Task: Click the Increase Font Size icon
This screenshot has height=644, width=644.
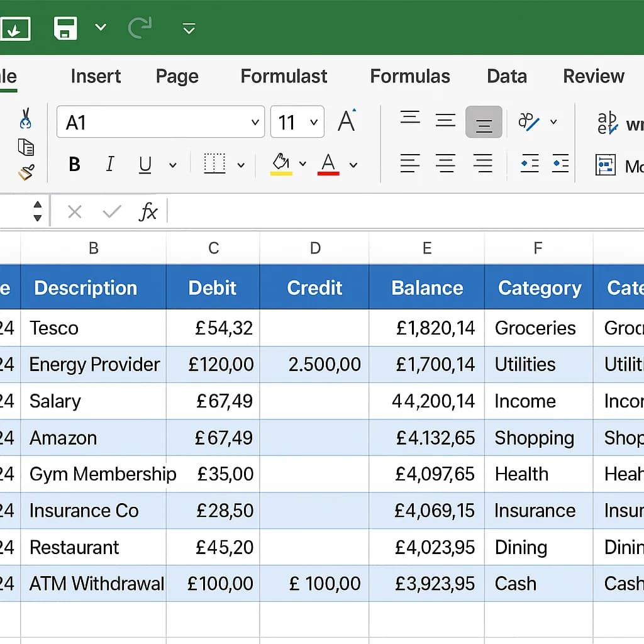Action: pos(347,120)
